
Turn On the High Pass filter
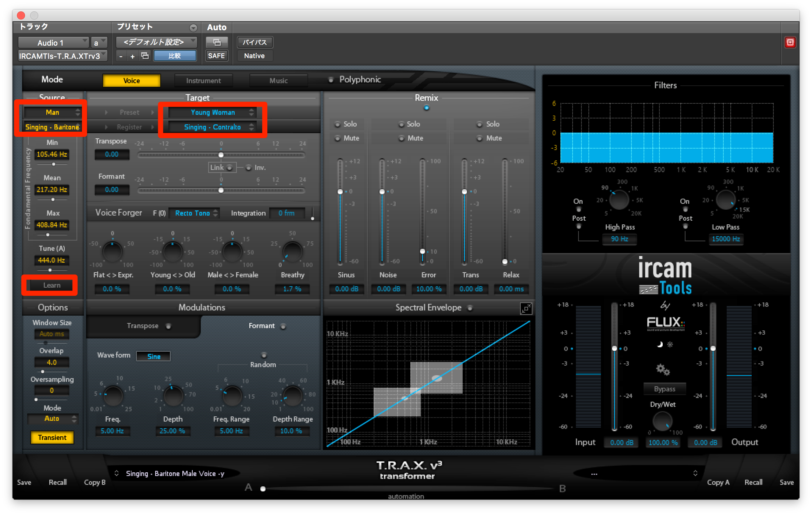tap(578, 210)
